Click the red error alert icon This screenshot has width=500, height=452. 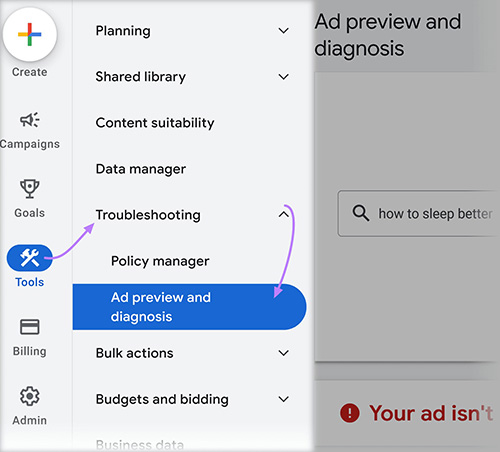pyautogui.click(x=350, y=413)
